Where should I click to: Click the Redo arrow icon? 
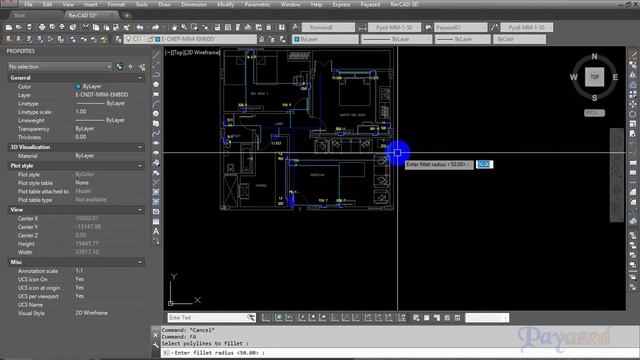tap(156, 27)
